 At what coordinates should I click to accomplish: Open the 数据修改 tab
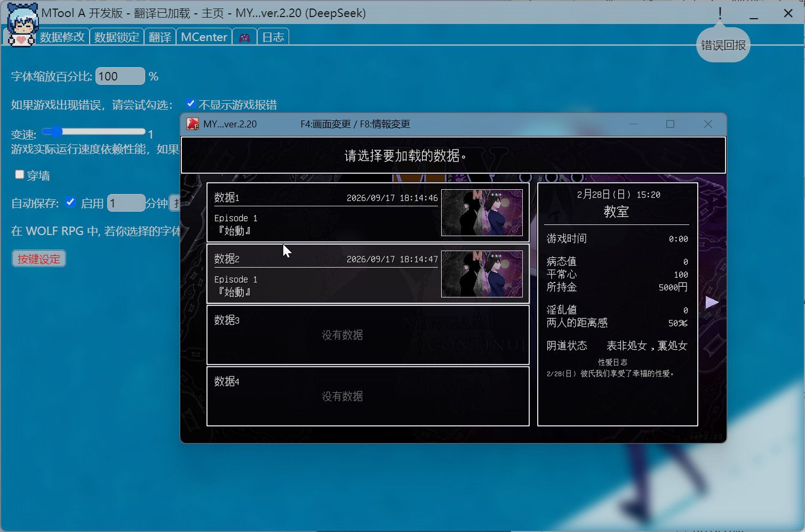tap(62, 37)
